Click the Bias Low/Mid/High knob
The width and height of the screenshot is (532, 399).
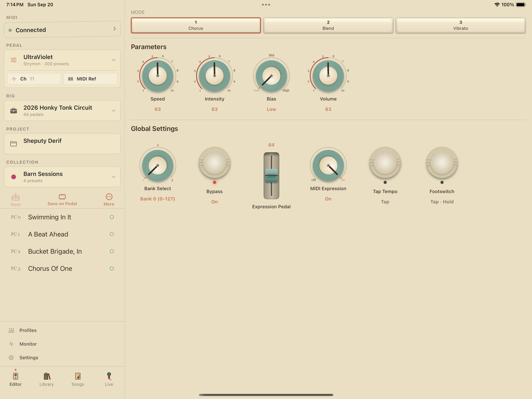coord(271,76)
